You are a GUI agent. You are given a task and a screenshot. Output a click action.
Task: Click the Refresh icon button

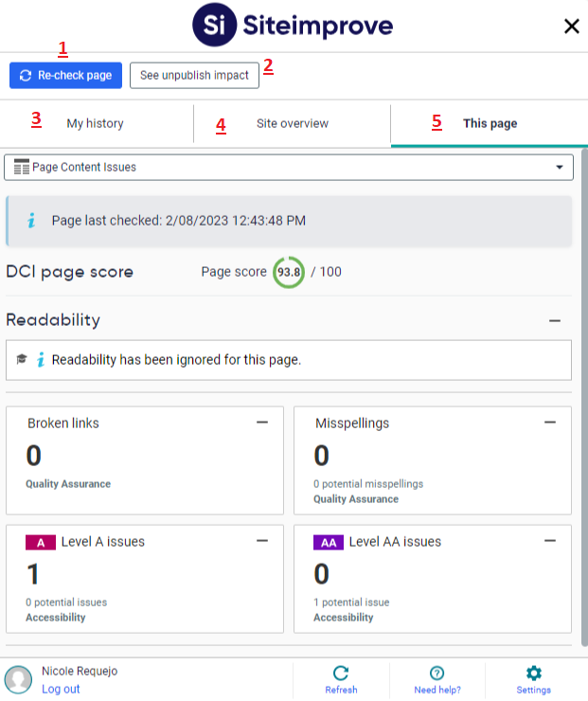click(341, 679)
